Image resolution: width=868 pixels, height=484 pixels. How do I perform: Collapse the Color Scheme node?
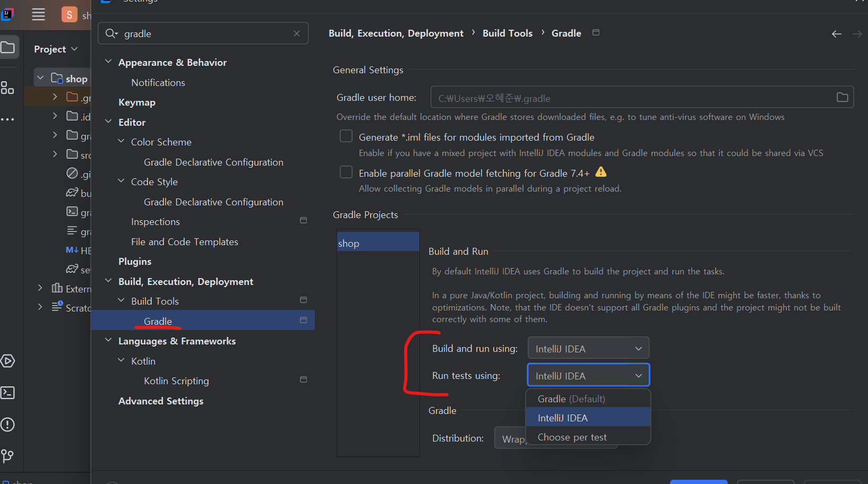tap(121, 141)
